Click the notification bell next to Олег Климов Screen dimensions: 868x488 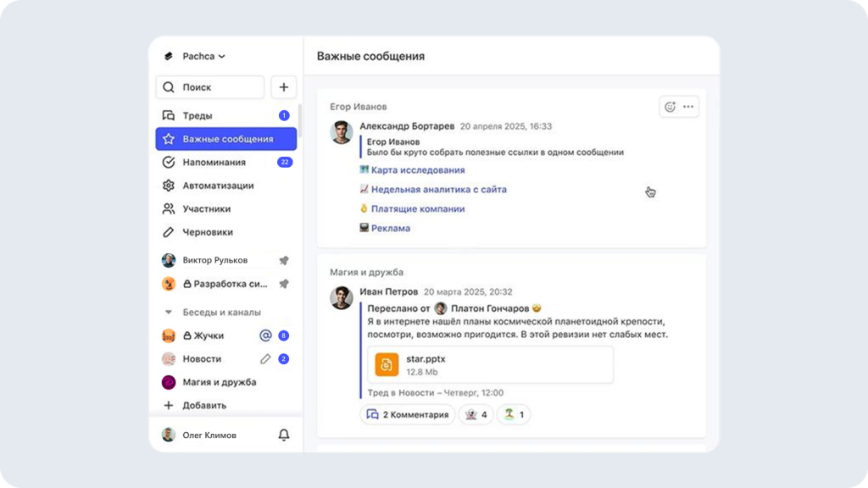point(283,434)
